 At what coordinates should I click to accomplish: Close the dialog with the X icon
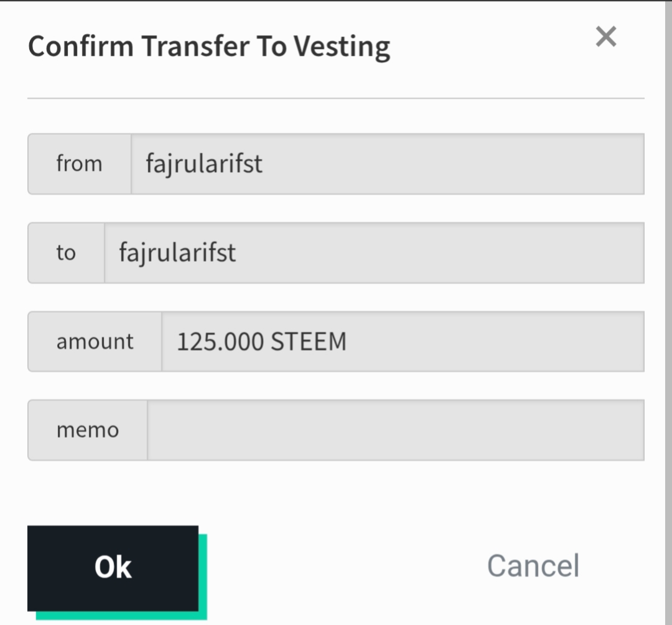[x=605, y=37]
